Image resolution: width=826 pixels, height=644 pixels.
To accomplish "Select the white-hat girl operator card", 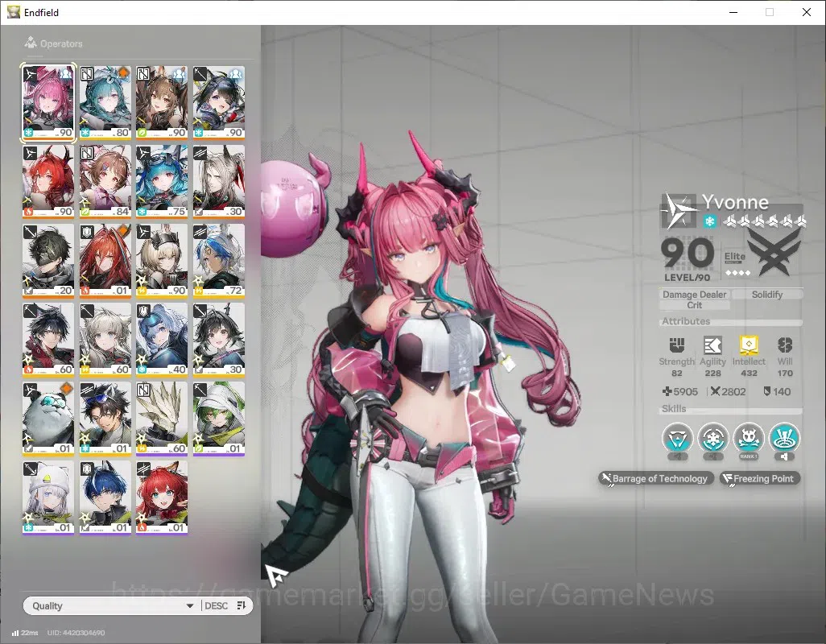I will pos(48,498).
